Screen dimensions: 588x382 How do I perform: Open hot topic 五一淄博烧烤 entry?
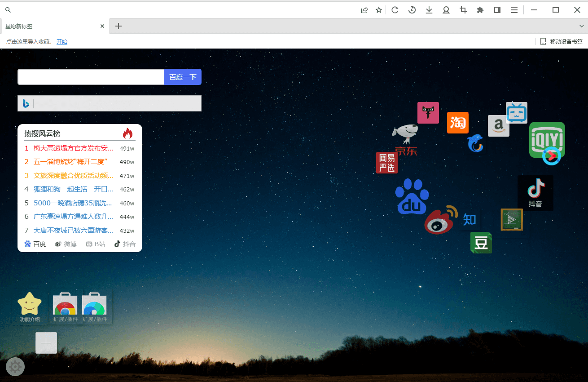[70, 162]
